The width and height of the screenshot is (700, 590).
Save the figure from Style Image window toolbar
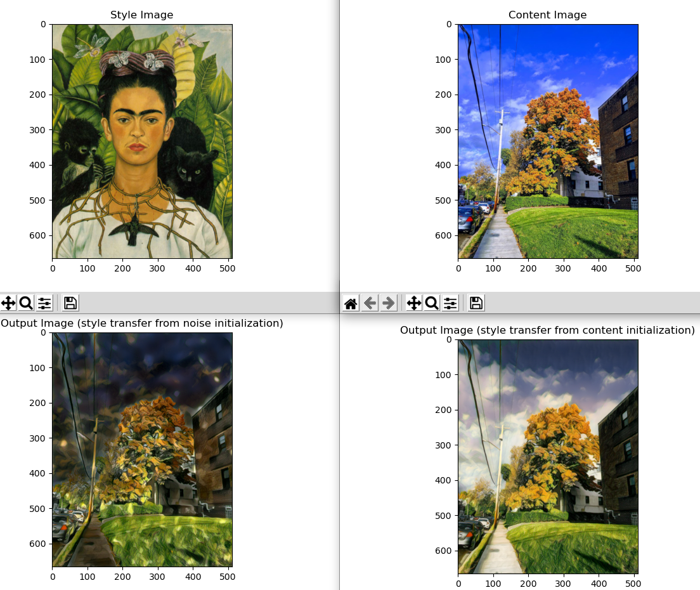[x=70, y=303]
